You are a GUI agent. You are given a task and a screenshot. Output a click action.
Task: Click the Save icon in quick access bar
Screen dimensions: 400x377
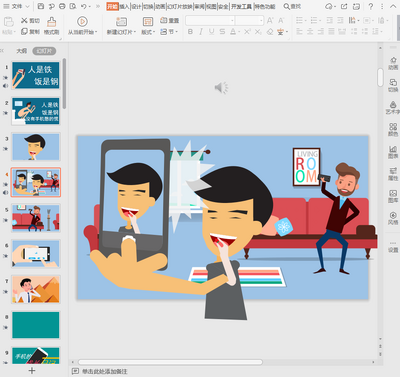(41, 6)
